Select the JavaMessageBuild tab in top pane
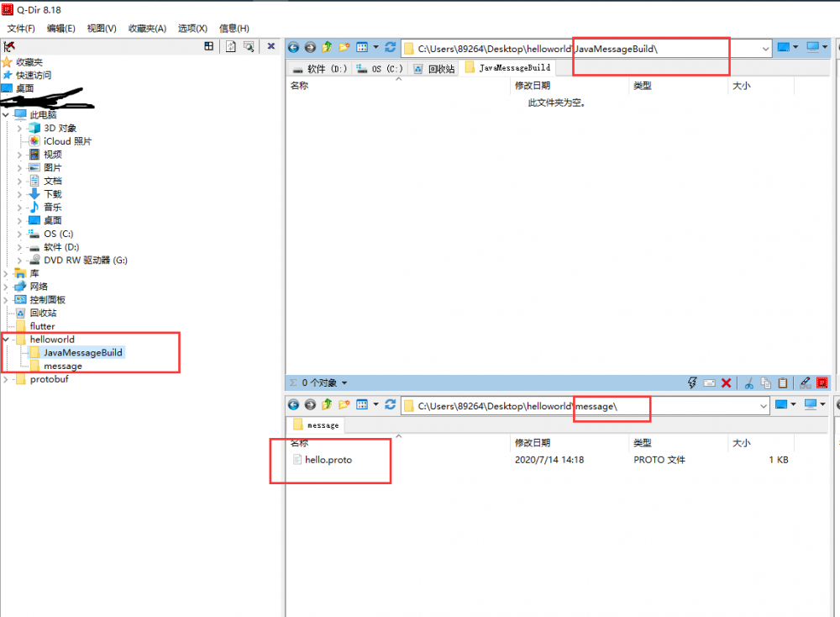The width and height of the screenshot is (840, 617). point(507,67)
